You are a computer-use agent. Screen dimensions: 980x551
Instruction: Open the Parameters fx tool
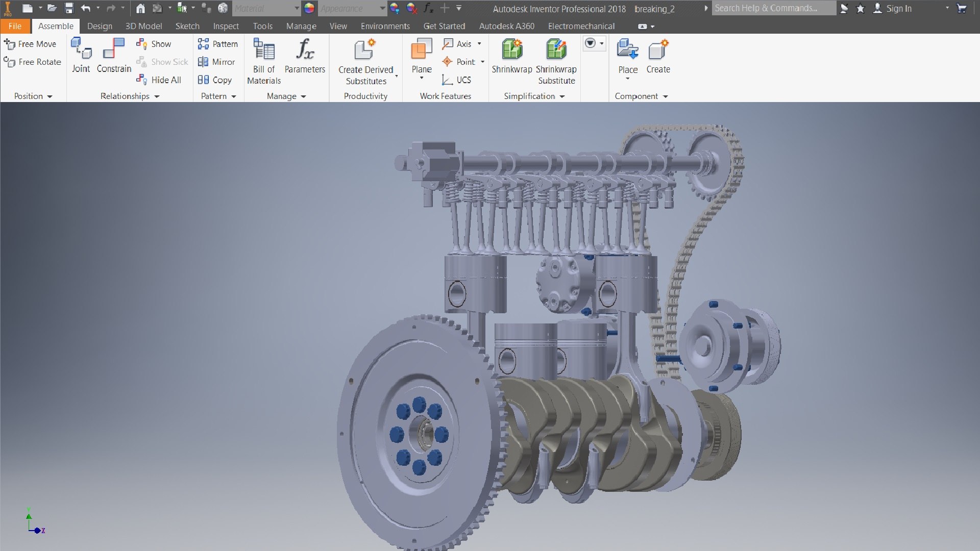[x=305, y=56]
